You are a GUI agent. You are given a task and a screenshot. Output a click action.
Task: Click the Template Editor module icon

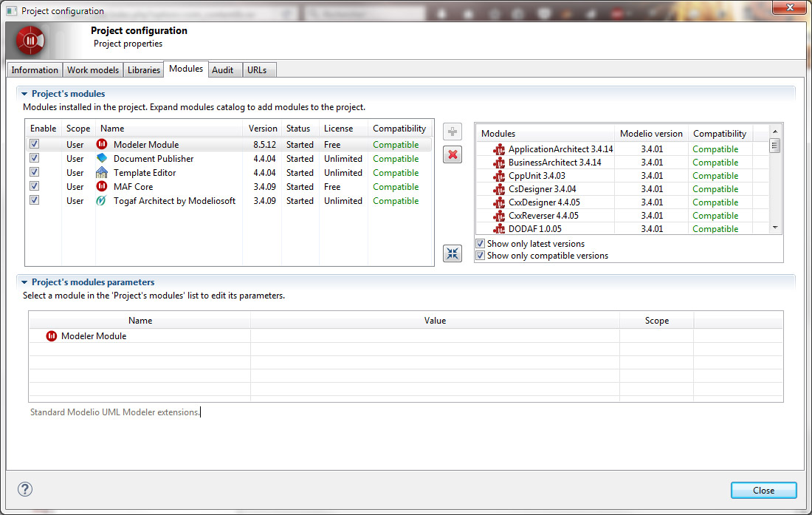coord(102,172)
